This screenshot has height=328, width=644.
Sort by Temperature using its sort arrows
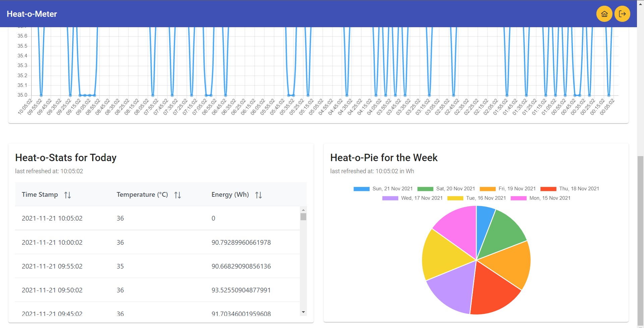pyautogui.click(x=177, y=195)
